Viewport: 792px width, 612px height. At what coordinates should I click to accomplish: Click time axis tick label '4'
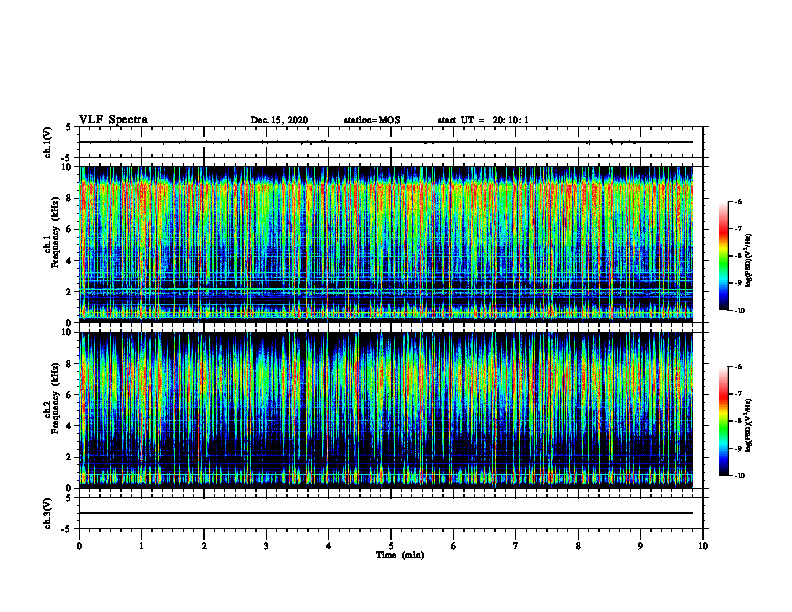click(x=328, y=546)
